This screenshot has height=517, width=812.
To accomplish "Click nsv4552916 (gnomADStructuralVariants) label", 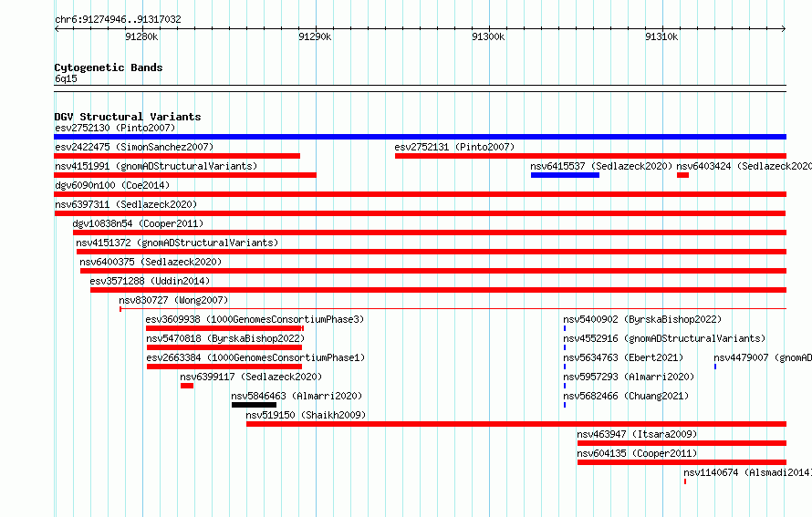I will click(x=664, y=338).
